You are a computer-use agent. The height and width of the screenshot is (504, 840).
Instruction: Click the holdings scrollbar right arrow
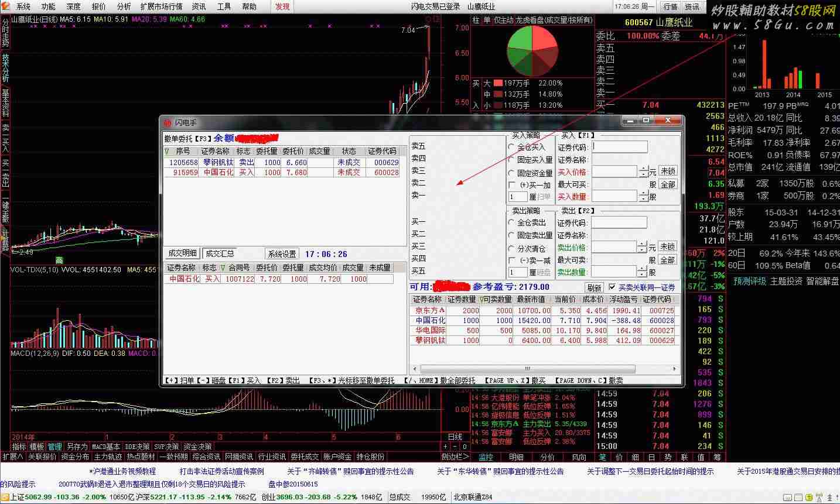[675, 369]
